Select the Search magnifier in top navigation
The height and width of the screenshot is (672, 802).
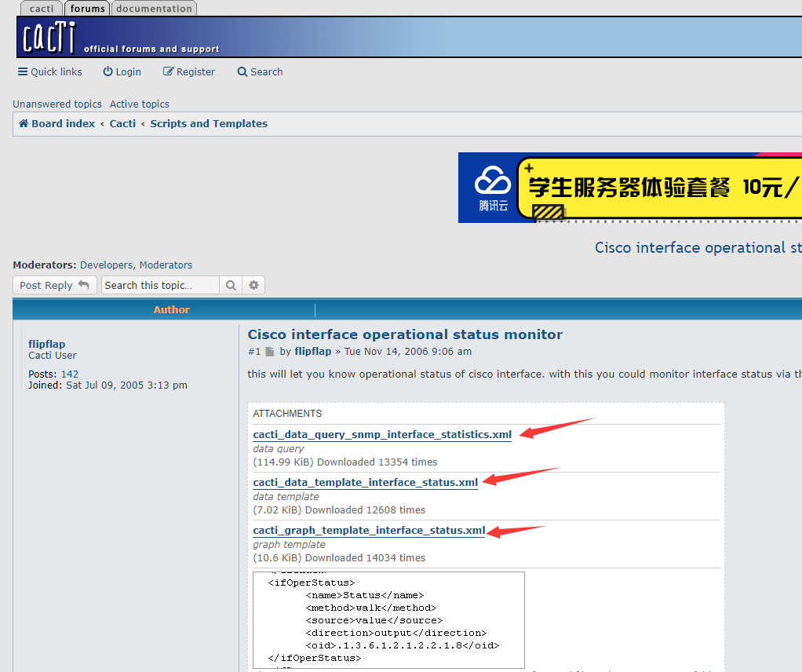click(242, 71)
